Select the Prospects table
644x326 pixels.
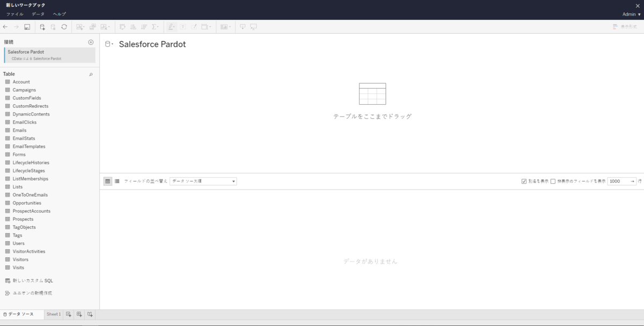pos(23,219)
